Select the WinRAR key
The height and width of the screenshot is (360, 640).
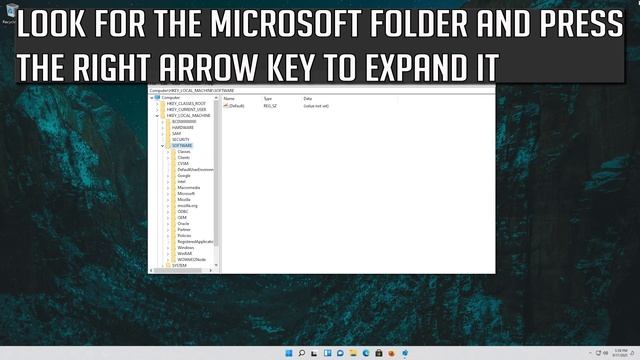(184, 253)
